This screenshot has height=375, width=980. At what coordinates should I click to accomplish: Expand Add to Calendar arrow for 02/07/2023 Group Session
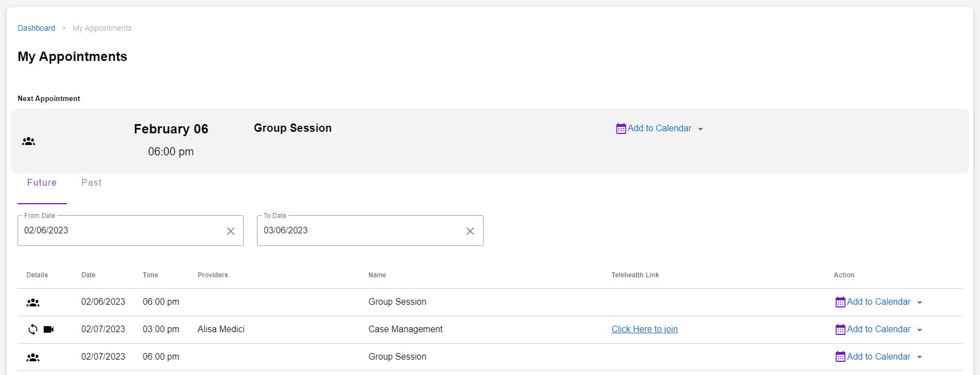[x=920, y=357]
